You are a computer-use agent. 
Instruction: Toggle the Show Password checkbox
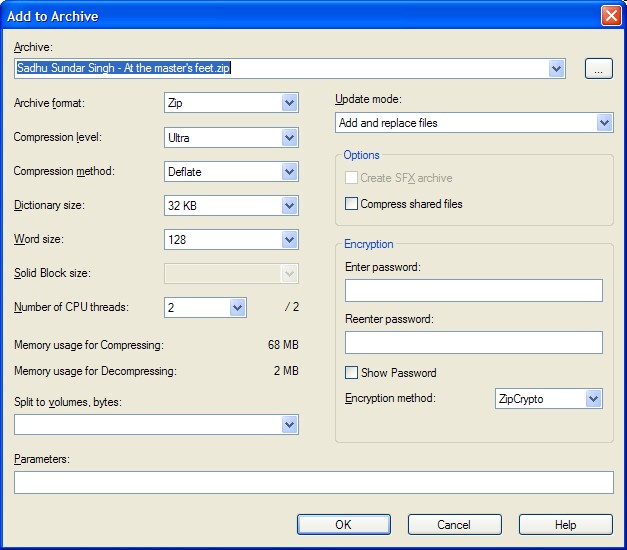coord(352,373)
